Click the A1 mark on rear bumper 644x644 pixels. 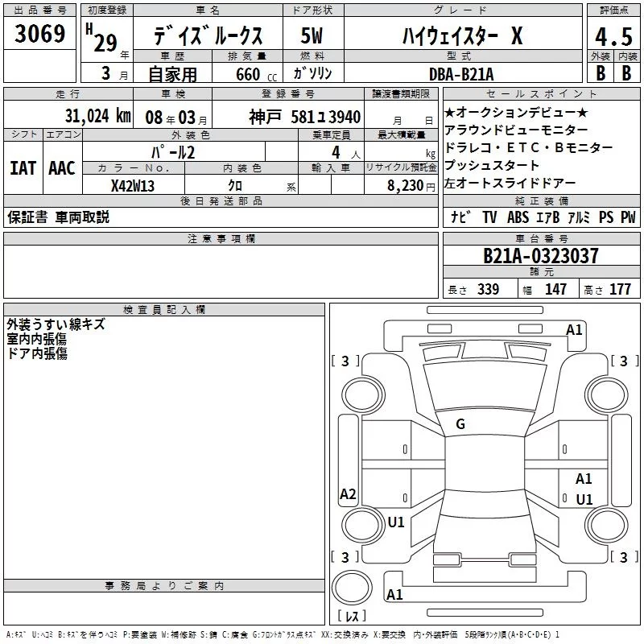click(x=394, y=594)
